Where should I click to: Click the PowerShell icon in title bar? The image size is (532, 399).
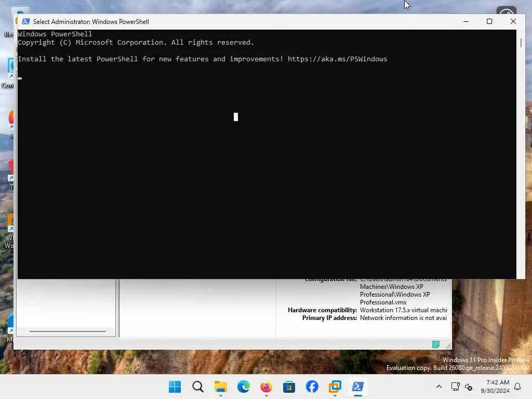25,21
